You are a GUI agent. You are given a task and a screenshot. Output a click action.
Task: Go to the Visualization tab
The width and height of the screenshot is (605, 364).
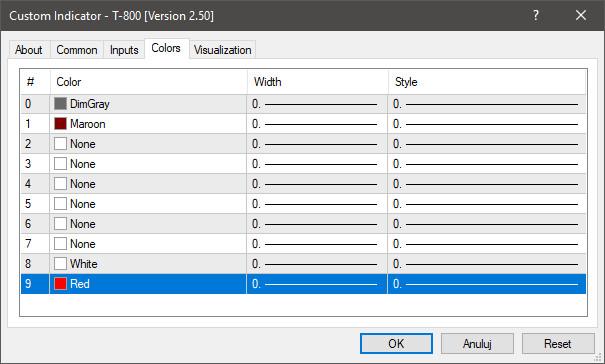pyautogui.click(x=222, y=50)
